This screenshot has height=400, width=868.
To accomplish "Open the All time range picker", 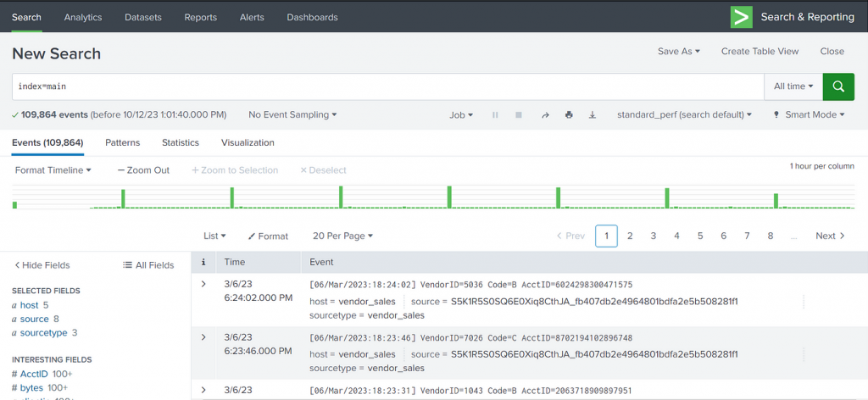I will tap(793, 86).
